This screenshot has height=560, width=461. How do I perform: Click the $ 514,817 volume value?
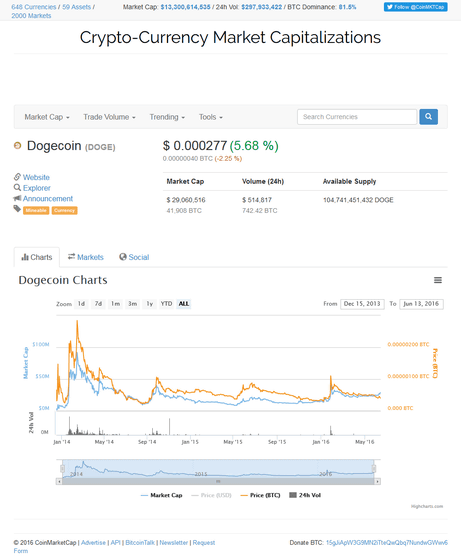tap(257, 200)
